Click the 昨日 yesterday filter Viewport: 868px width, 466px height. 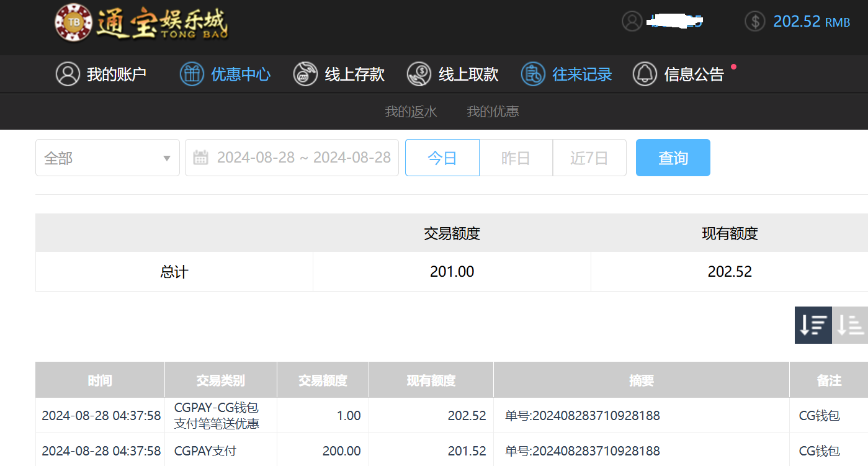tap(516, 158)
